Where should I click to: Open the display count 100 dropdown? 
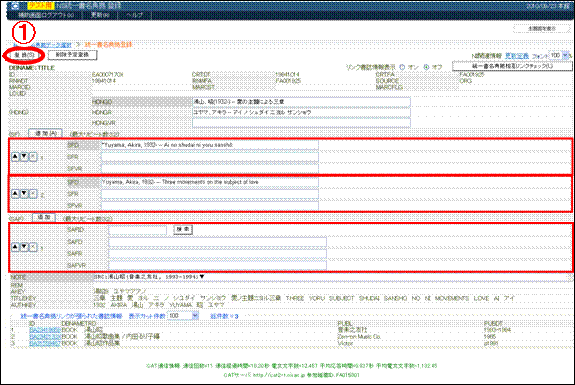[x=195, y=316]
